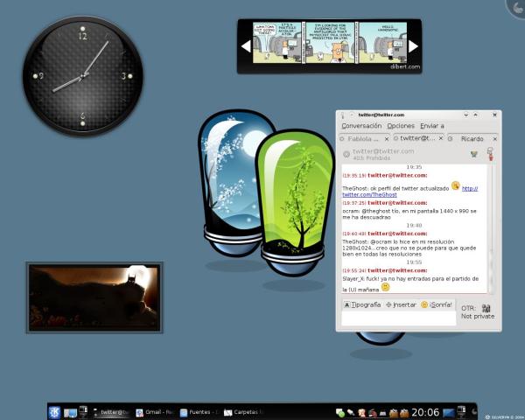
Task: Click the 19:57:25 twitter@twitter.com sender line
Action: [x=385, y=203]
